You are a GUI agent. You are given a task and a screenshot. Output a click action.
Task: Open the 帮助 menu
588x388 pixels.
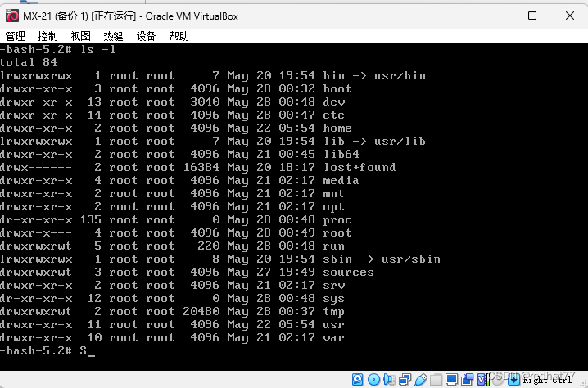pyautogui.click(x=179, y=36)
